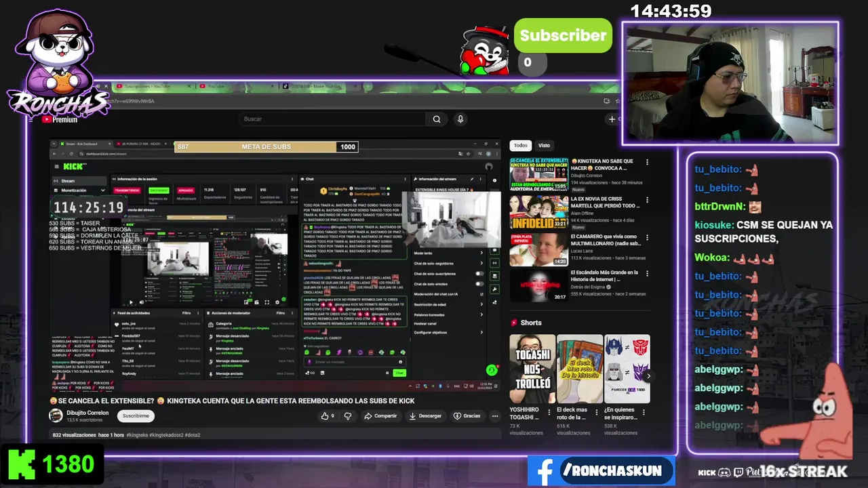Click emoji icon in Kick message box

coord(400,362)
